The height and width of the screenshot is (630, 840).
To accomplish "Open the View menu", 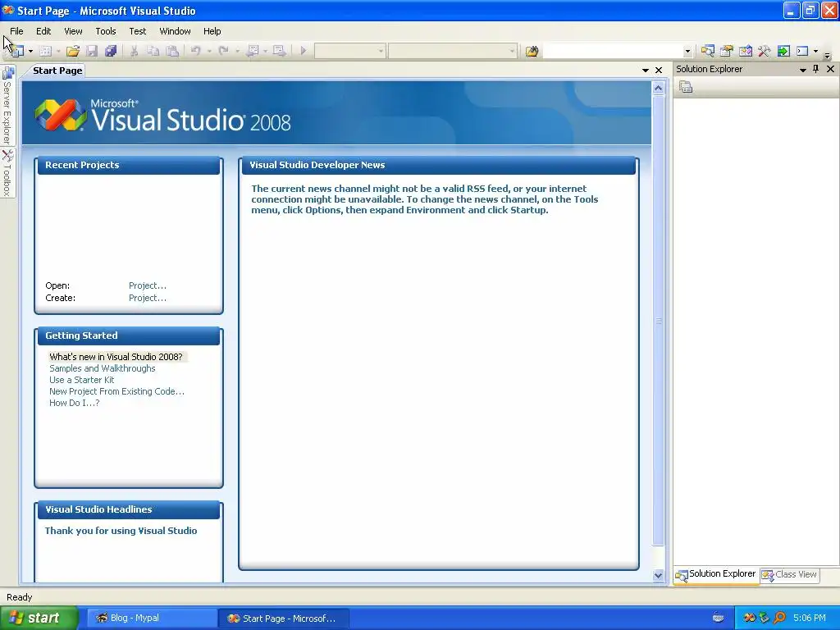I will (x=73, y=31).
